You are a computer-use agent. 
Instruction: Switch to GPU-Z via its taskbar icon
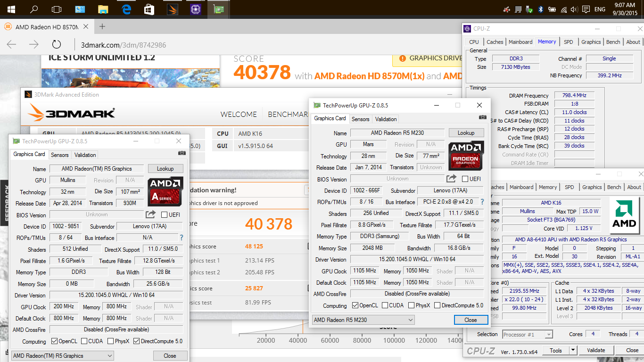(x=219, y=9)
